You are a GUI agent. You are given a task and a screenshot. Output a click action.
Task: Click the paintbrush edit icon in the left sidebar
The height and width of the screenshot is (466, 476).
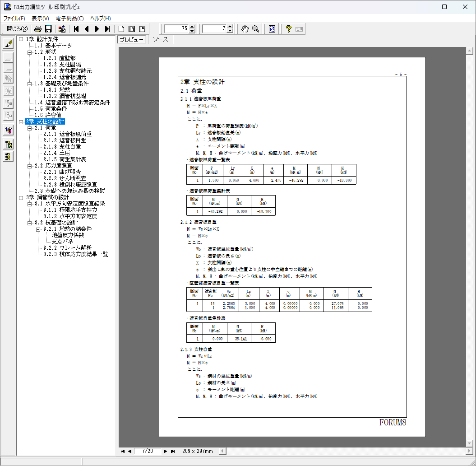point(8,44)
